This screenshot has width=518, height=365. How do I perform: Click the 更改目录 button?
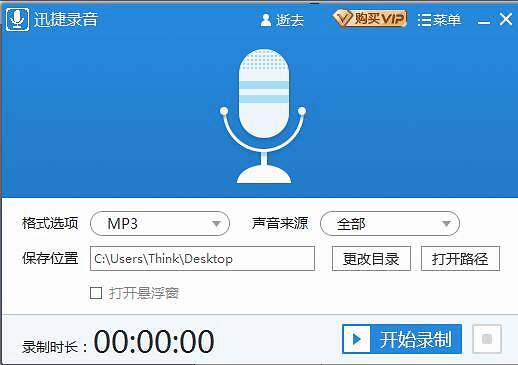[x=371, y=259]
